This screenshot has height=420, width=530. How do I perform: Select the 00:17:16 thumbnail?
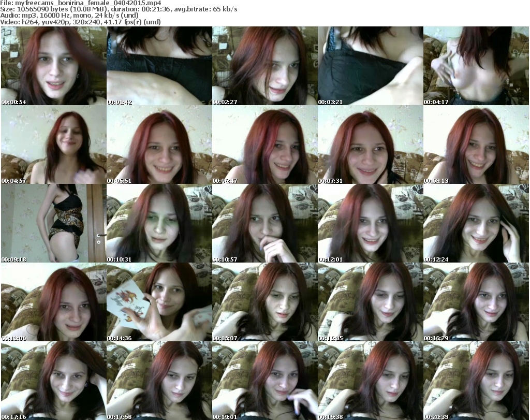click(x=54, y=381)
